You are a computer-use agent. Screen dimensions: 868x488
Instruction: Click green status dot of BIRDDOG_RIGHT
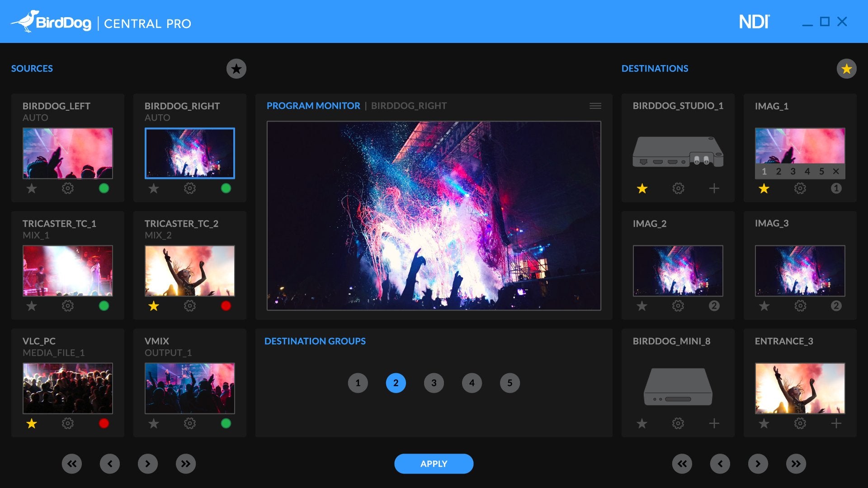[x=226, y=188]
